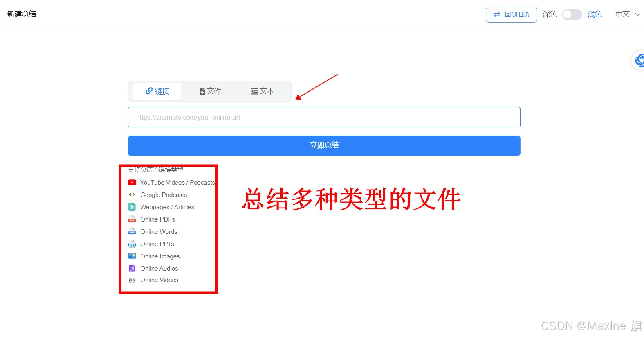This screenshot has height=337, width=644.
Task: Click the Online Audios music icon
Action: click(x=132, y=269)
